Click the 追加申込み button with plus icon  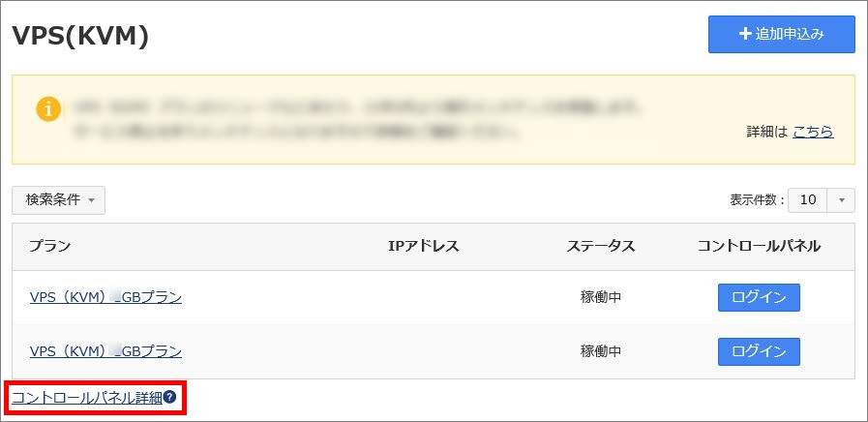782,34
